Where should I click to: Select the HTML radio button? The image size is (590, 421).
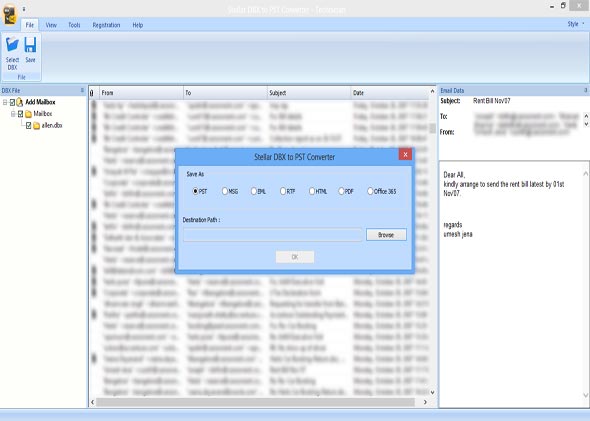pyautogui.click(x=312, y=191)
